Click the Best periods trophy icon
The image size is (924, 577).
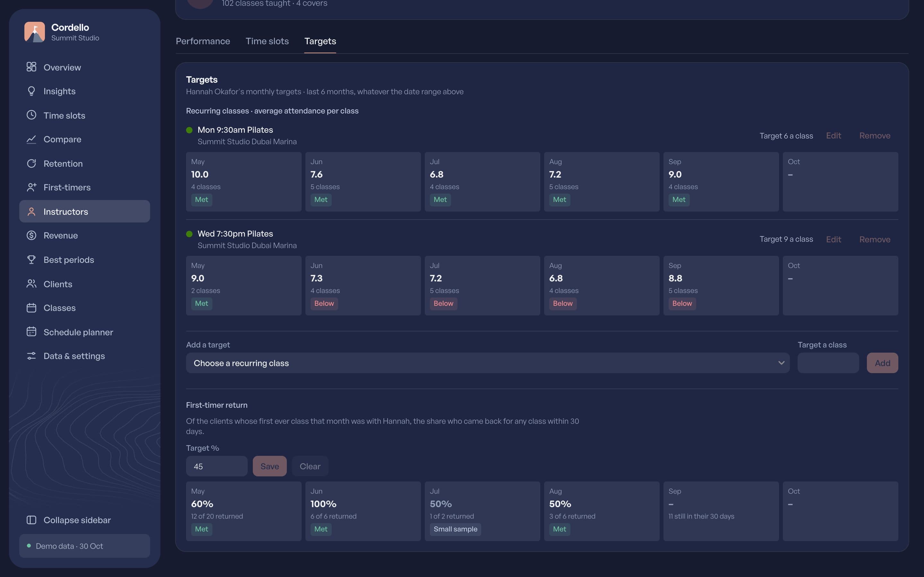click(31, 260)
